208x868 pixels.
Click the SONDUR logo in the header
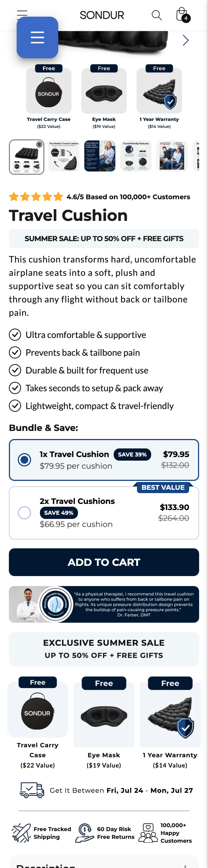coord(102,15)
